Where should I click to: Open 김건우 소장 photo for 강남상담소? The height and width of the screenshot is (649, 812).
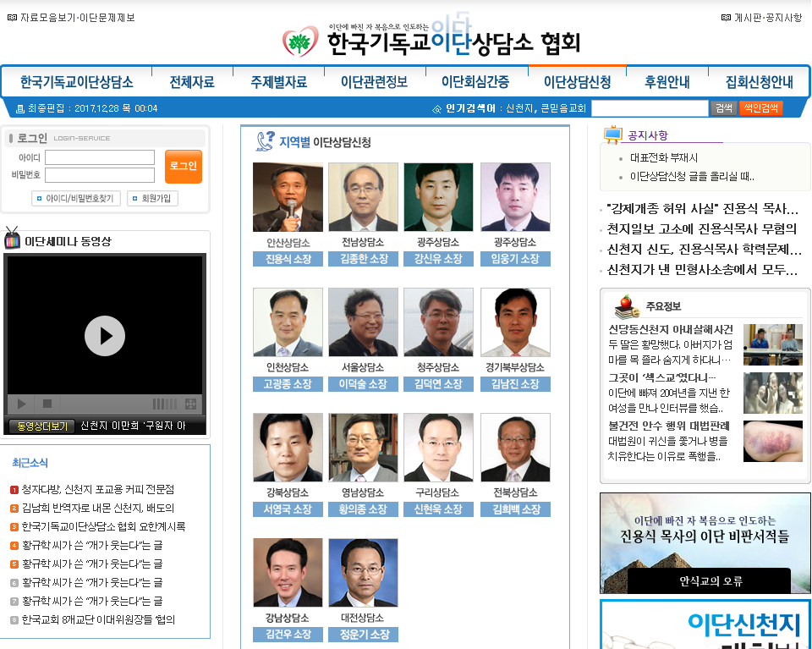coord(288,572)
